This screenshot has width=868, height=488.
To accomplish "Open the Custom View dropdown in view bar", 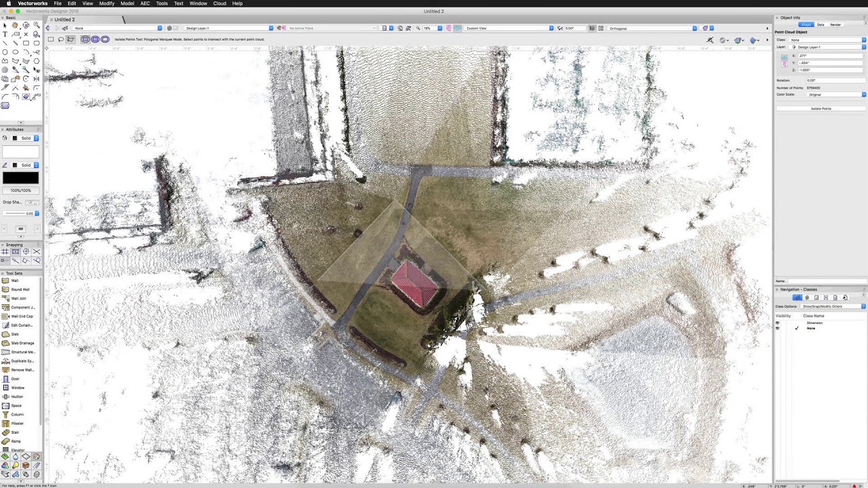I will pyautogui.click(x=509, y=28).
